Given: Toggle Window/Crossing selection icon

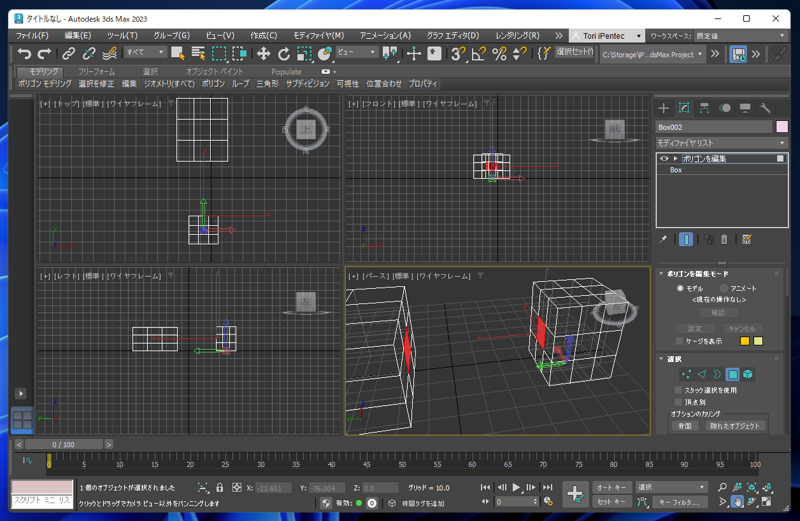Looking at the screenshot, I should pyautogui.click(x=239, y=54).
